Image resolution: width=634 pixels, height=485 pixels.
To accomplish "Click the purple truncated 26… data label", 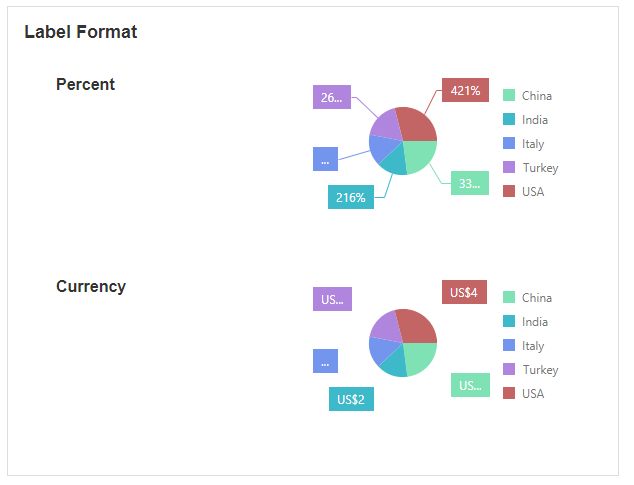I will (331, 97).
